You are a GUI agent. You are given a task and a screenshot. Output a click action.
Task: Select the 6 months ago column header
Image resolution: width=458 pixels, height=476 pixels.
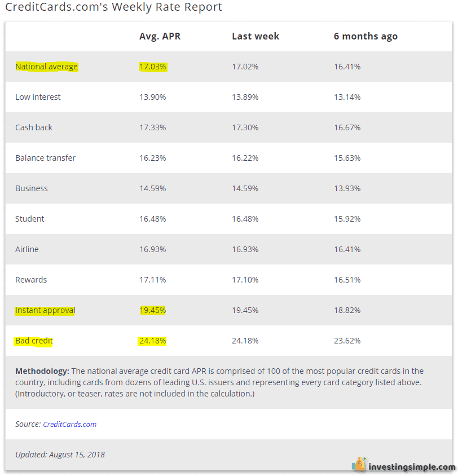pos(365,37)
